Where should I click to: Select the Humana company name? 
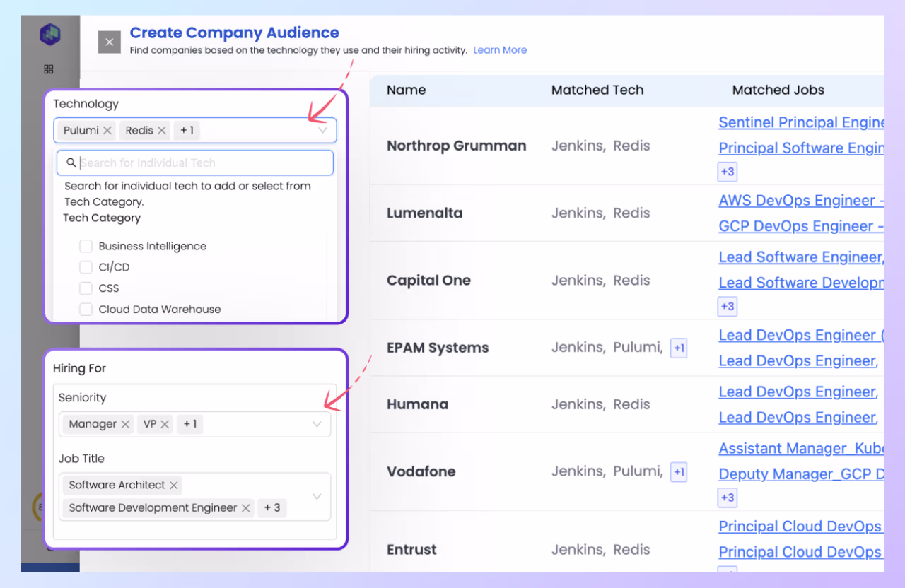click(418, 404)
